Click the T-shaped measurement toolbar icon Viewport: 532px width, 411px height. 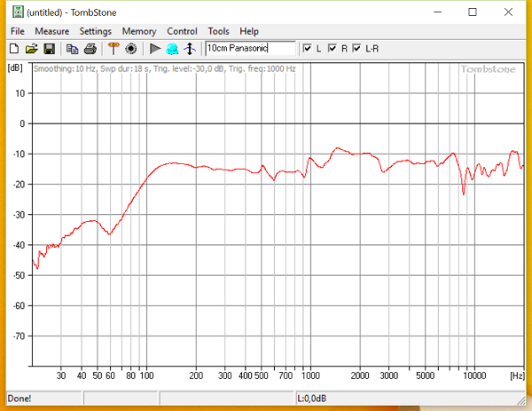tap(113, 49)
